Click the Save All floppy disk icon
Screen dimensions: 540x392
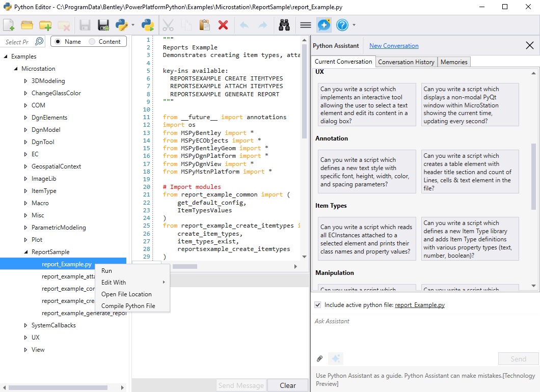(x=103, y=25)
